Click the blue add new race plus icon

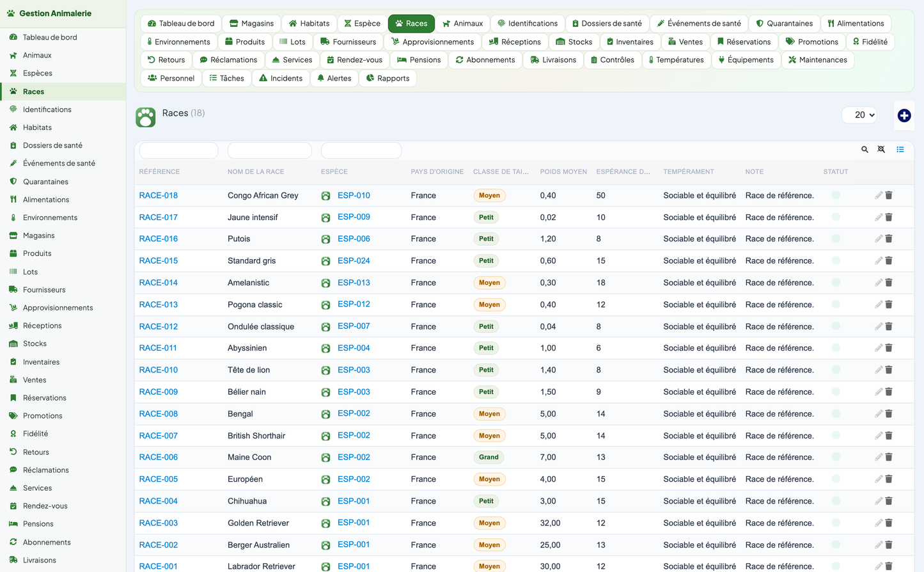[904, 115]
